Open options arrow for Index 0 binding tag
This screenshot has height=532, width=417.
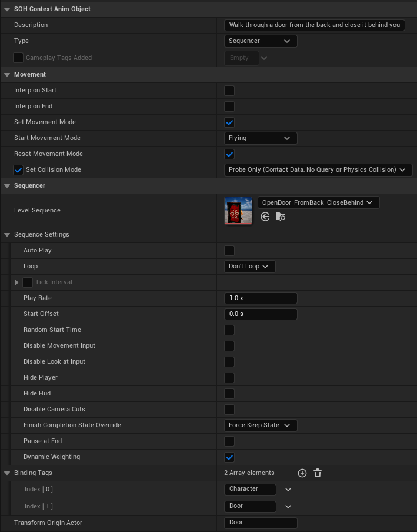[x=288, y=489]
